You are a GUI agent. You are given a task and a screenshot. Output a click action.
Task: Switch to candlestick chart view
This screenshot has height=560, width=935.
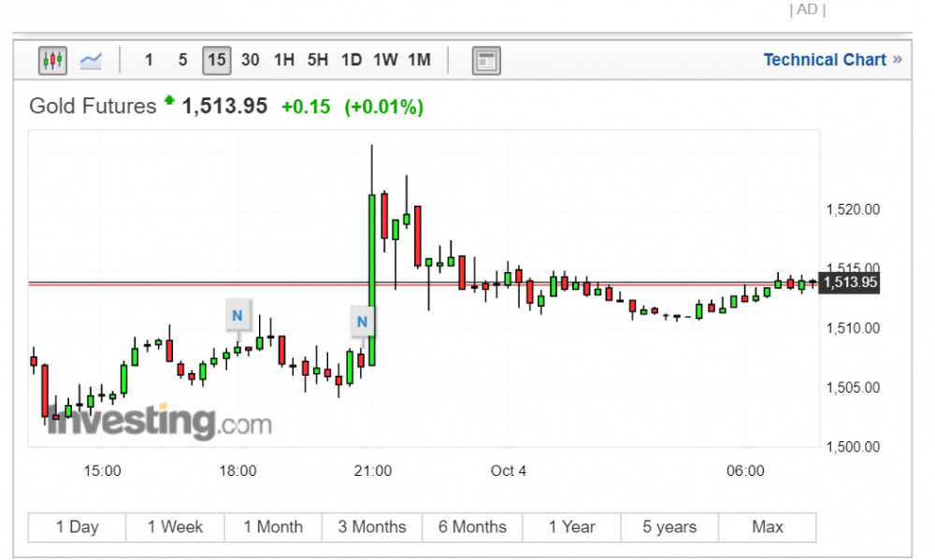click(x=52, y=60)
